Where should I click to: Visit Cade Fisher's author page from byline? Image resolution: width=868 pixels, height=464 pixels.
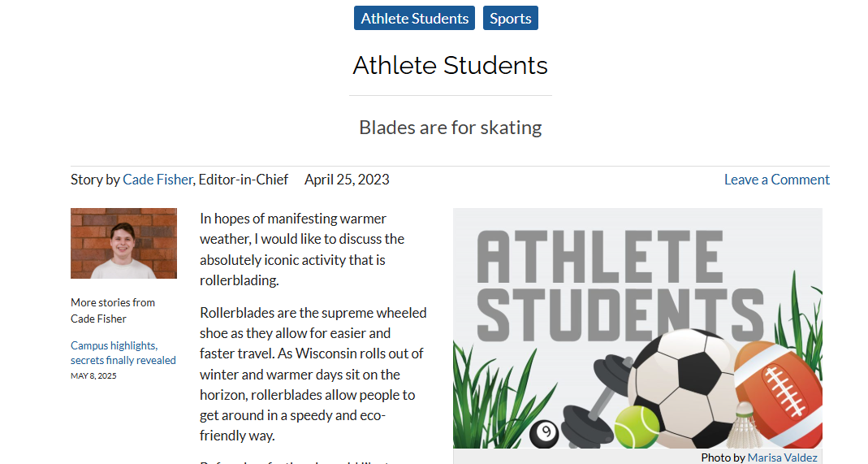[x=158, y=180]
